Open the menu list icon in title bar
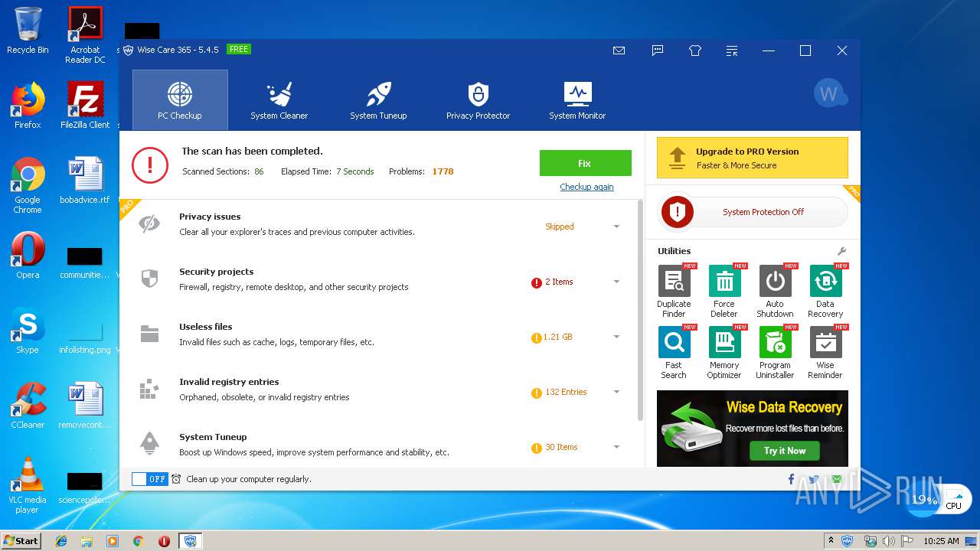This screenshot has width=980, height=551. coord(733,51)
